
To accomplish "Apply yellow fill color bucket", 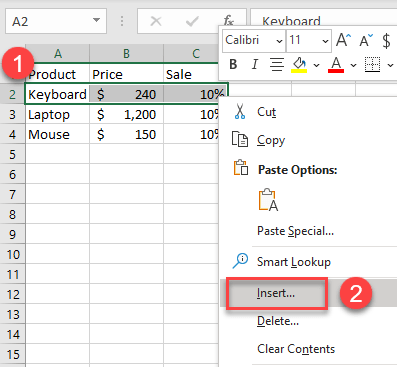I will click(299, 64).
